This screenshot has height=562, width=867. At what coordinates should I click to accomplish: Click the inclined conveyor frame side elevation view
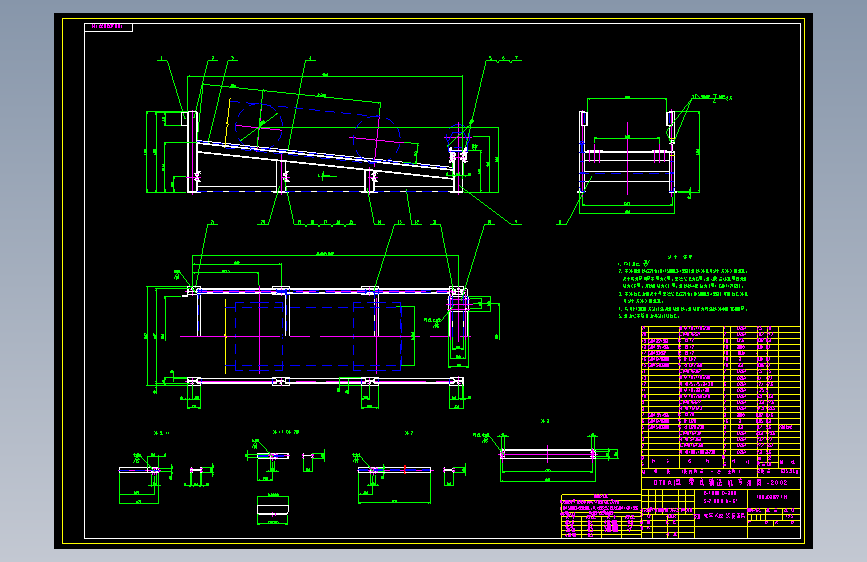[322, 141]
